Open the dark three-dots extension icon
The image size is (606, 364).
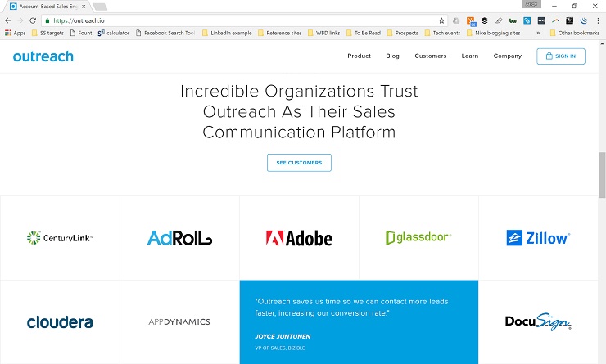[x=541, y=20]
